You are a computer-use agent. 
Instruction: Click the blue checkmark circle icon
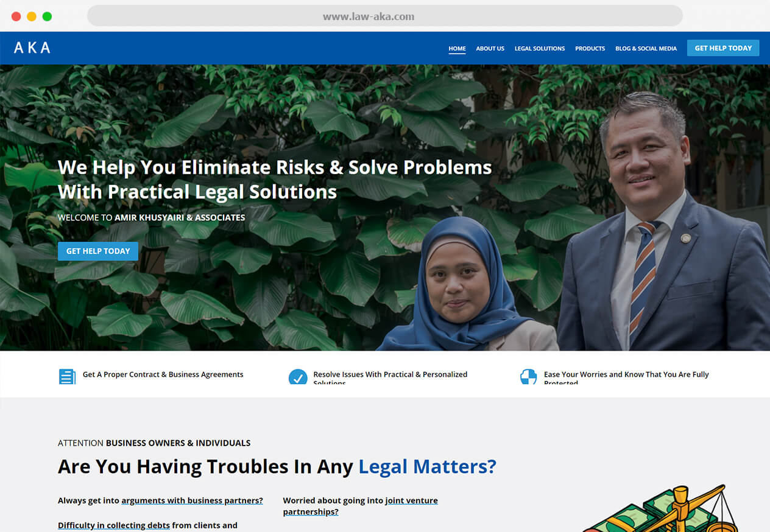point(298,377)
